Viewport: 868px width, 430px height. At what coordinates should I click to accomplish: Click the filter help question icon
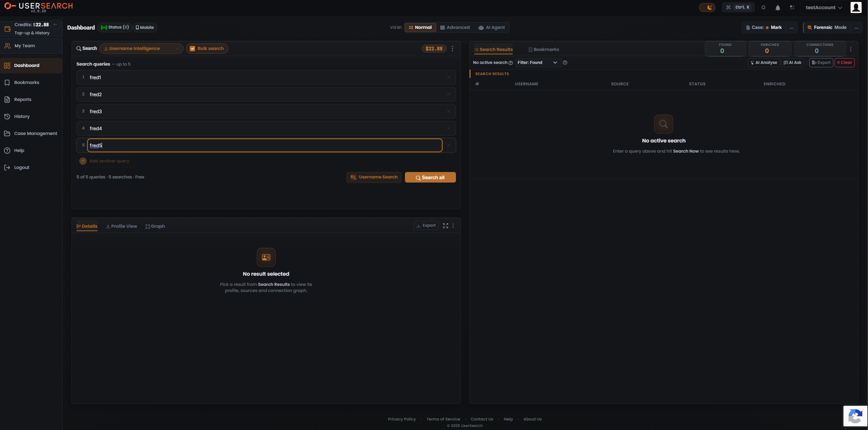(x=565, y=63)
